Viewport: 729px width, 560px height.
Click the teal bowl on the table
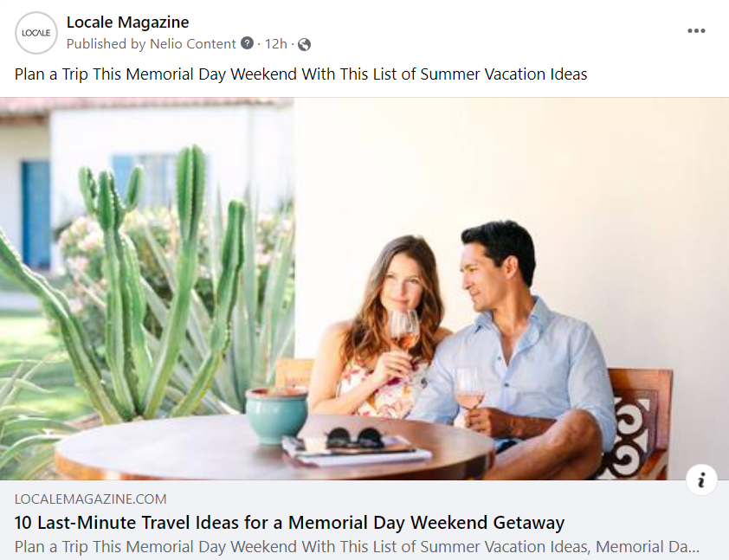pyautogui.click(x=276, y=415)
